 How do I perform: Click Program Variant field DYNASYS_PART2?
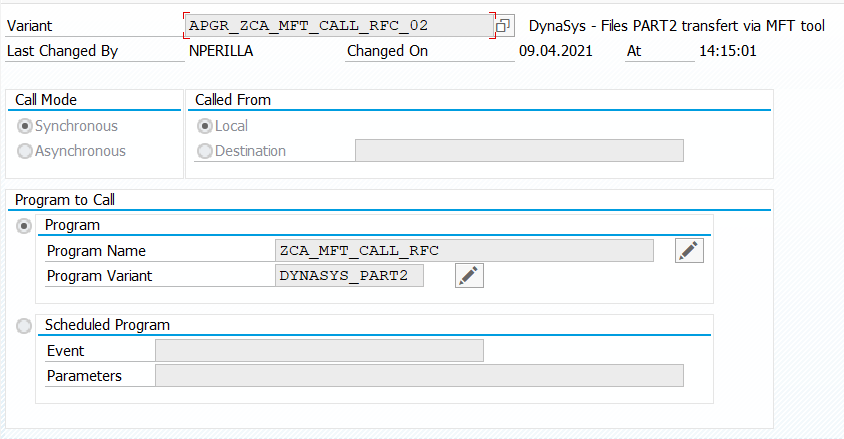pos(349,276)
